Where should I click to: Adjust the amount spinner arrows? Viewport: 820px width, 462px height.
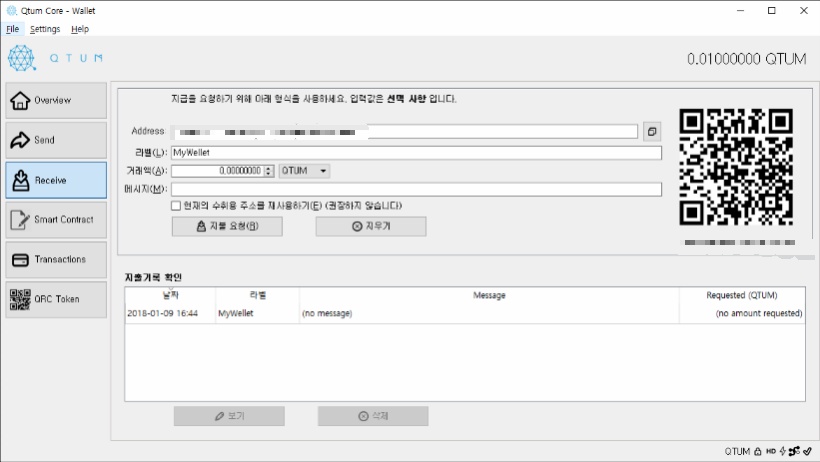pos(269,171)
